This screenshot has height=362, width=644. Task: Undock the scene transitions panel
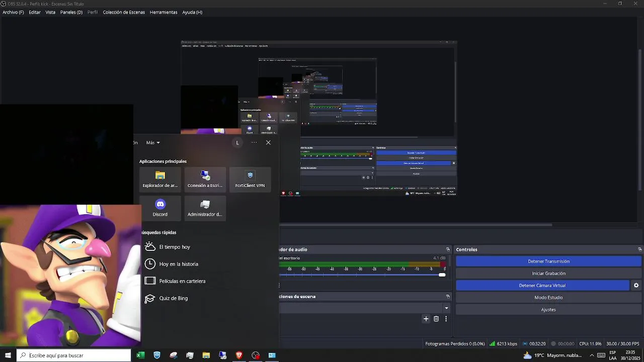pyautogui.click(x=448, y=297)
